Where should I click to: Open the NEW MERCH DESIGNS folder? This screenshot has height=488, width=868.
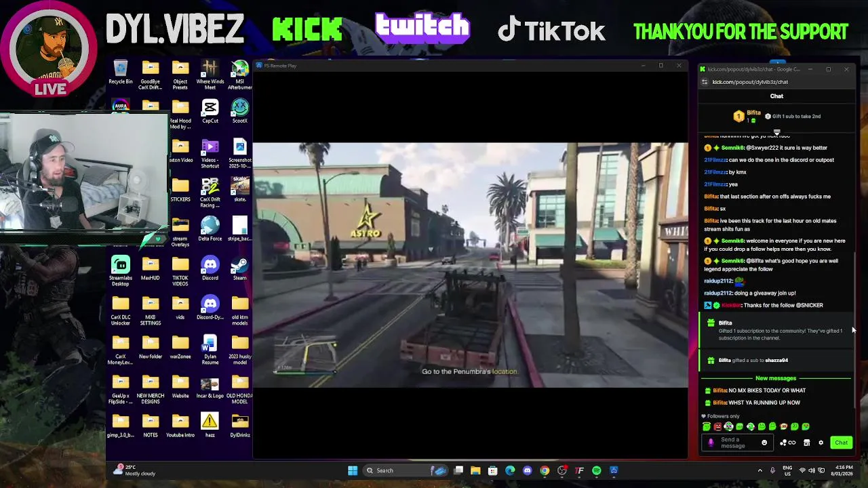tap(151, 388)
